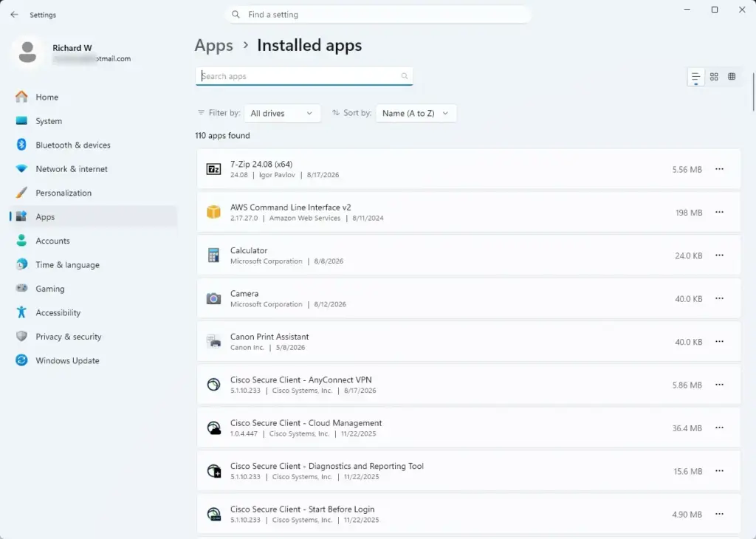This screenshot has width=756, height=539.
Task: Go to Bluetooth & devices
Action: coord(94,145)
